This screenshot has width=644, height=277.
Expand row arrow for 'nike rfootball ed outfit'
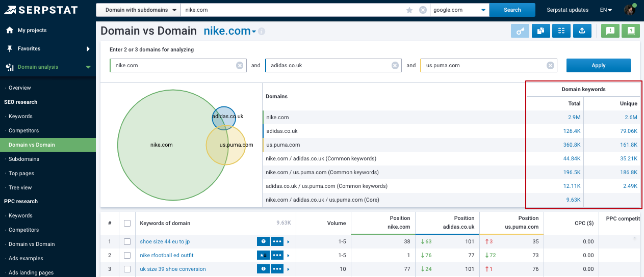[288, 255]
